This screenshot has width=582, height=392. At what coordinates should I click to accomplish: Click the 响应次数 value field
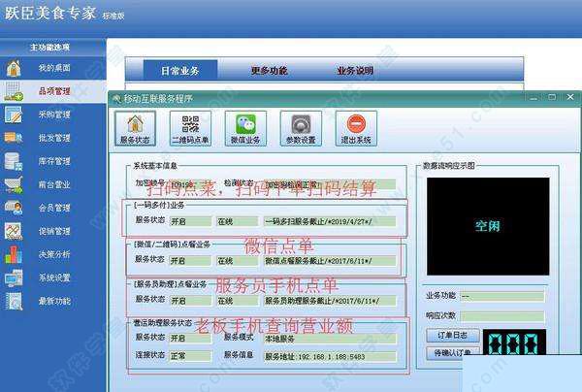coord(502,316)
